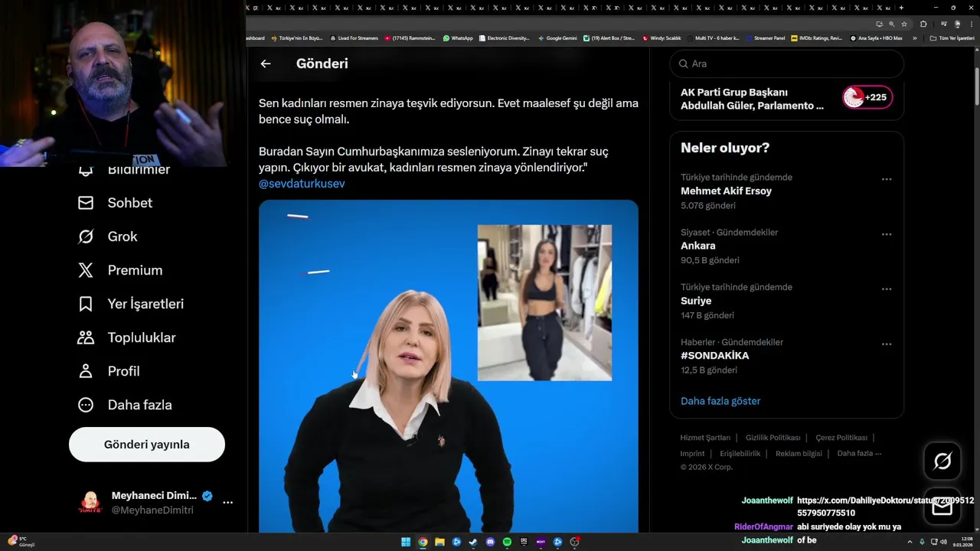Open Epic Games launcher from taskbar

524,542
